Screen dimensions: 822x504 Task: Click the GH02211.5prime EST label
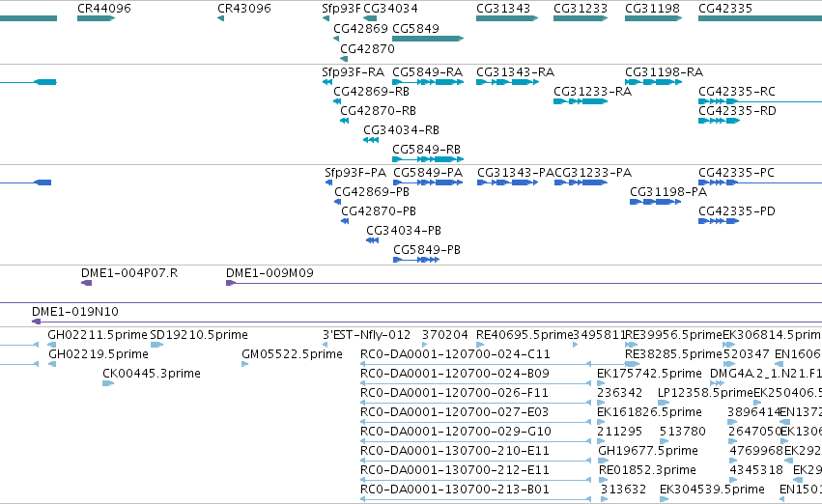pos(98,335)
